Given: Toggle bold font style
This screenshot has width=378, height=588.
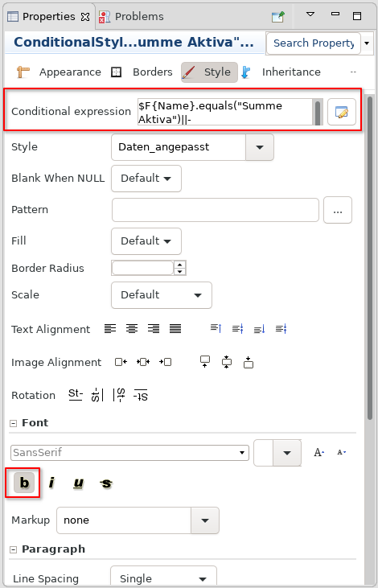Looking at the screenshot, I should [24, 483].
